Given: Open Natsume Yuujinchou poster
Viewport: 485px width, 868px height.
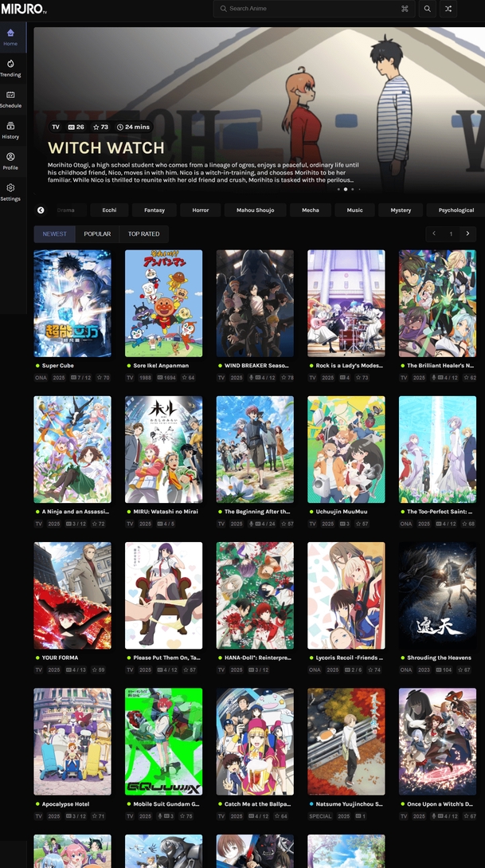Looking at the screenshot, I should [x=346, y=742].
